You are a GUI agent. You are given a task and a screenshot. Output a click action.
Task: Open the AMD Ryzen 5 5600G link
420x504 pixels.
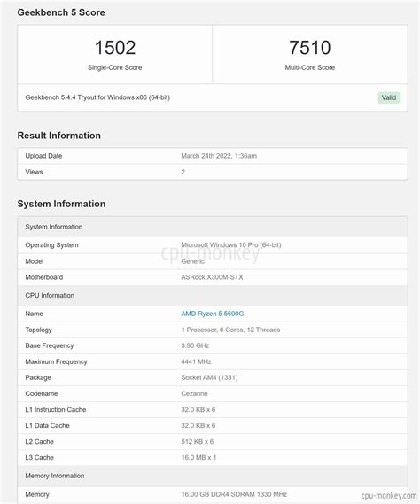pyautogui.click(x=213, y=314)
